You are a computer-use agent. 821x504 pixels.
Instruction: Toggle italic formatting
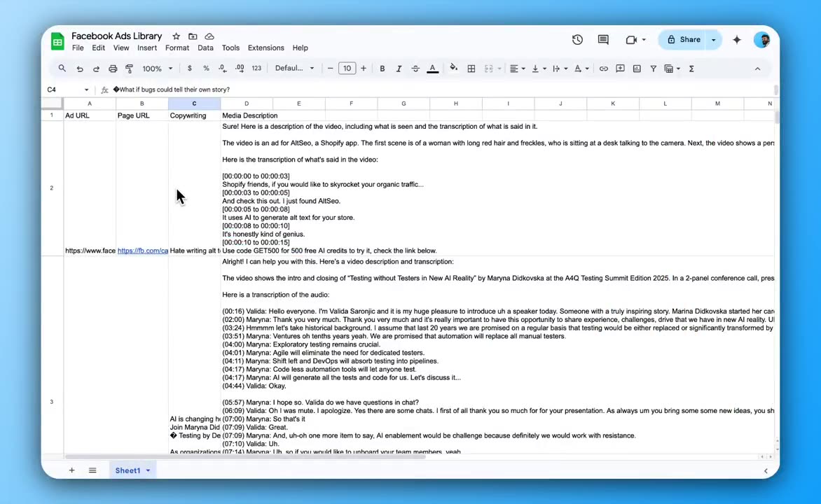(x=399, y=69)
